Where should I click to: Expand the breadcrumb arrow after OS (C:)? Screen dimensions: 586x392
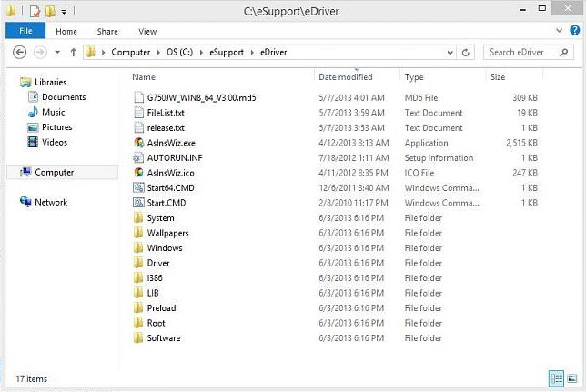(x=201, y=53)
